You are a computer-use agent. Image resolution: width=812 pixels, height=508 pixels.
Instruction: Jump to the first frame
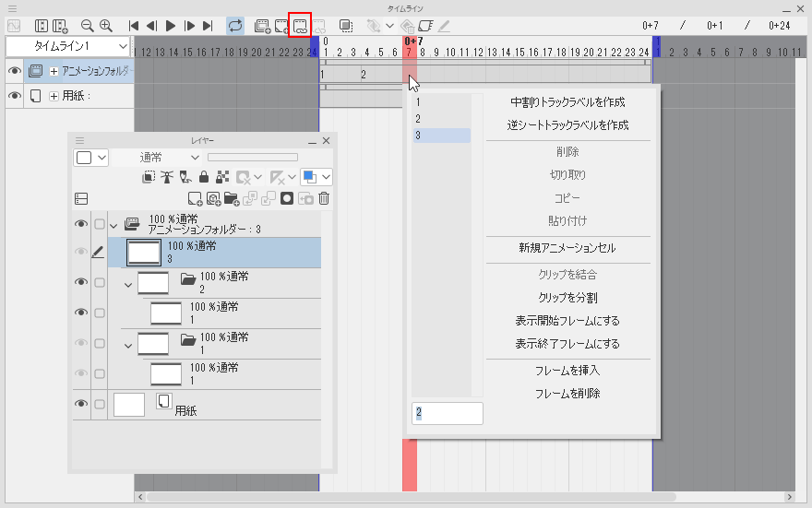point(134,25)
